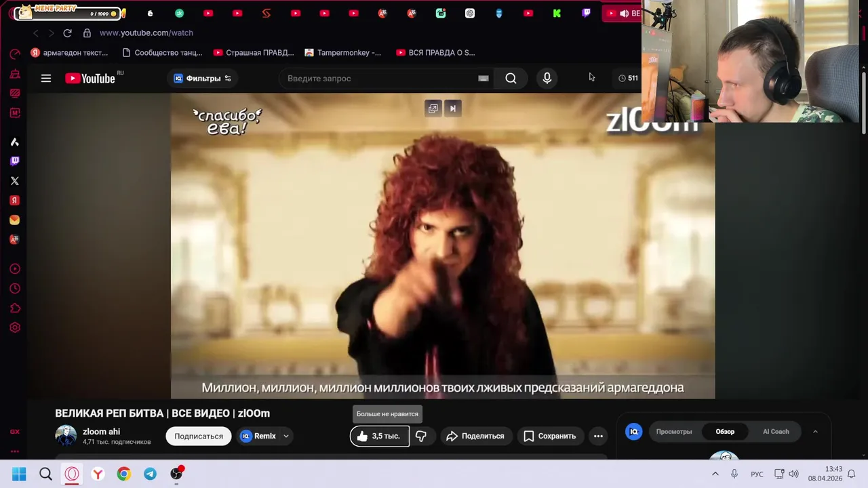Switch to the Просмотры tab

coord(674,432)
